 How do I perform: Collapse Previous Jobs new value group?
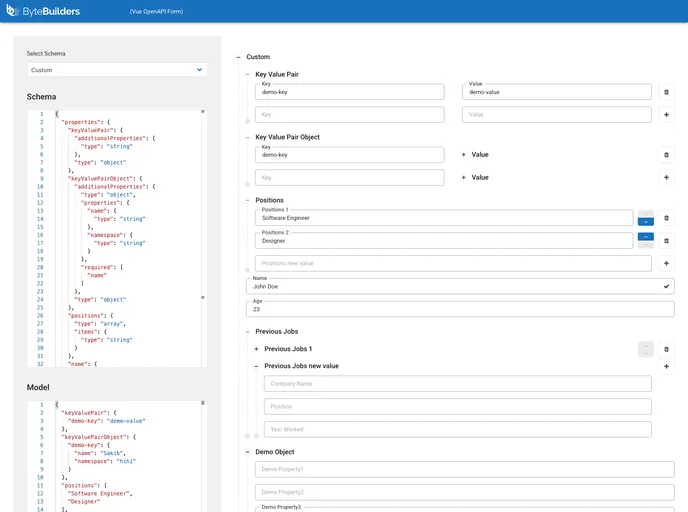pos(256,366)
